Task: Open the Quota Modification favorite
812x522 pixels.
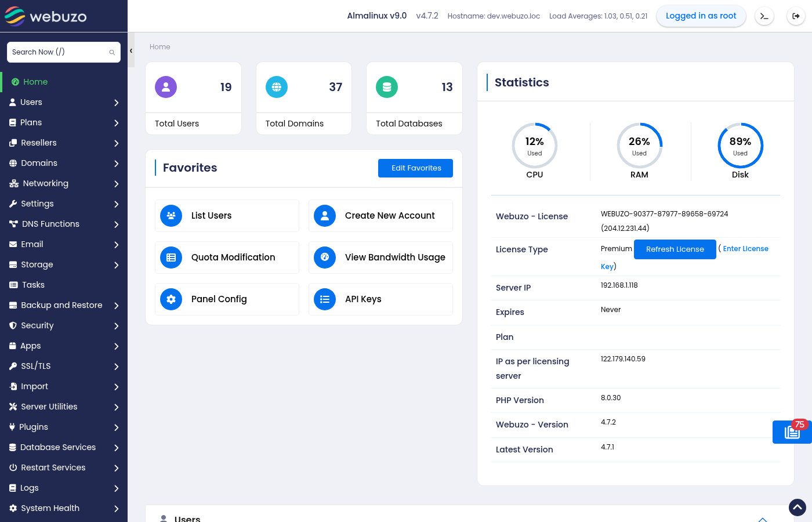Action: (x=227, y=258)
